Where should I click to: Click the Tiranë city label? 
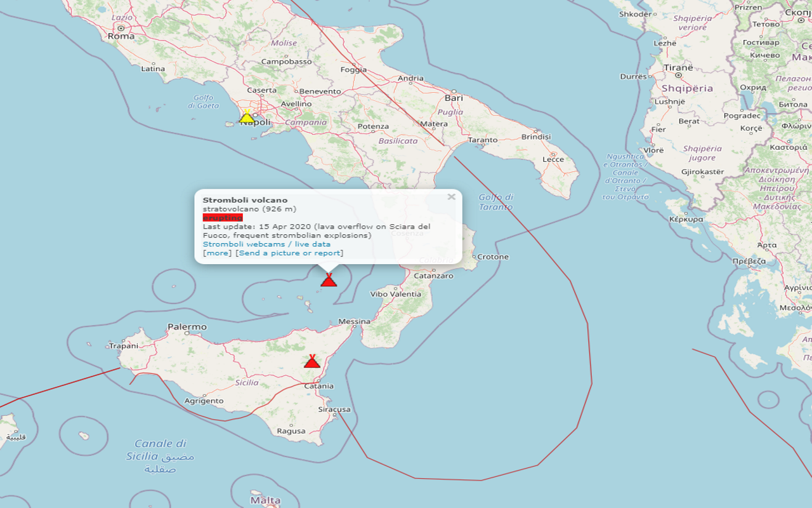679,68
